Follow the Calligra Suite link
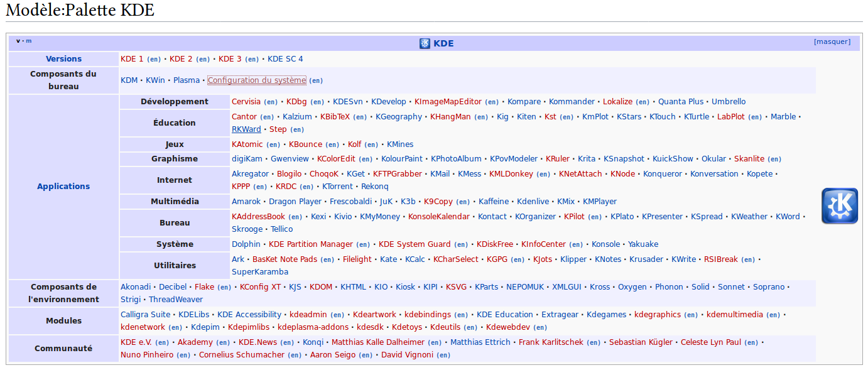Screen dimensions: 868x370 click(145, 315)
